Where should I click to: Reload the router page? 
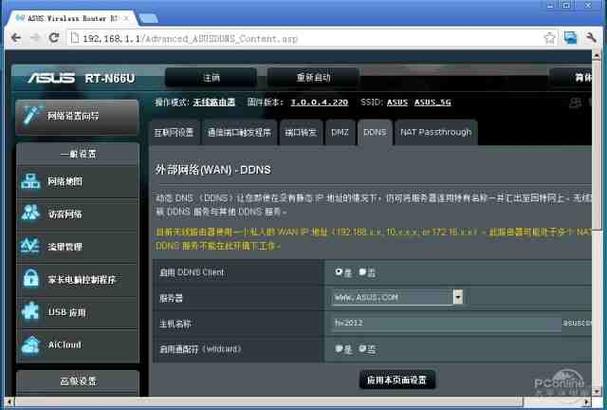click(x=54, y=38)
